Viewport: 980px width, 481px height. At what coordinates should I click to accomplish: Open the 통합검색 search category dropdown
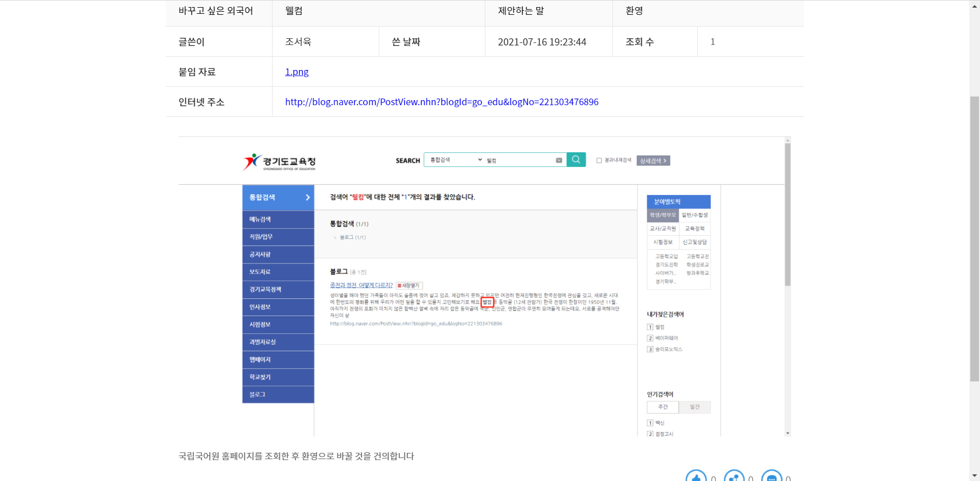(456, 160)
